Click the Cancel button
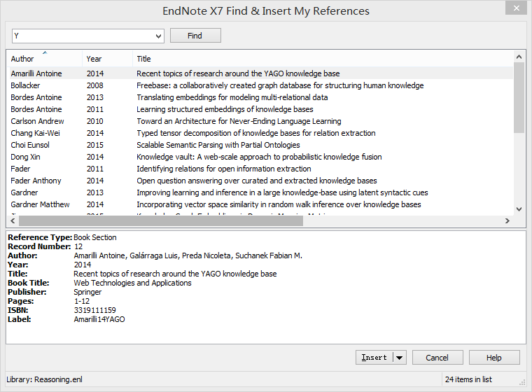The image size is (532, 392). pyautogui.click(x=437, y=358)
